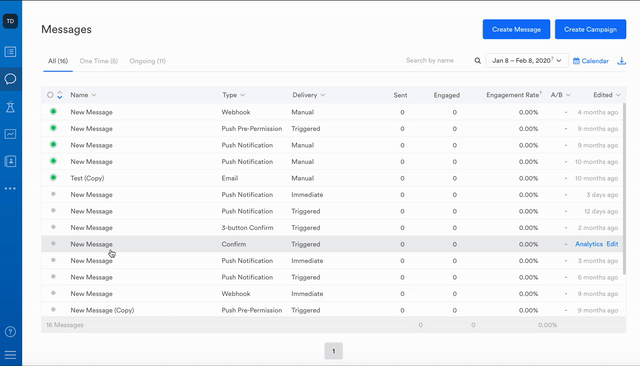Open the users contact card sidebar icon
Viewport: 640px width, 366px height.
point(11,161)
